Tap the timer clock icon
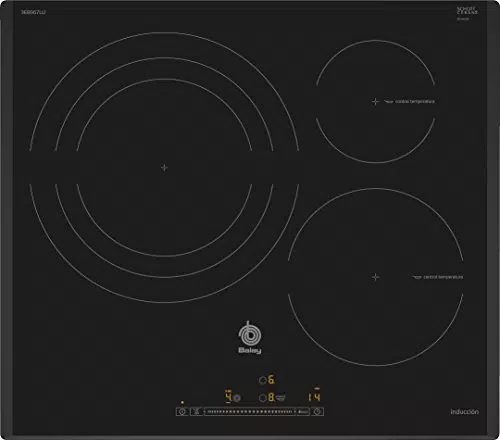500x440 pixels. (317, 412)
